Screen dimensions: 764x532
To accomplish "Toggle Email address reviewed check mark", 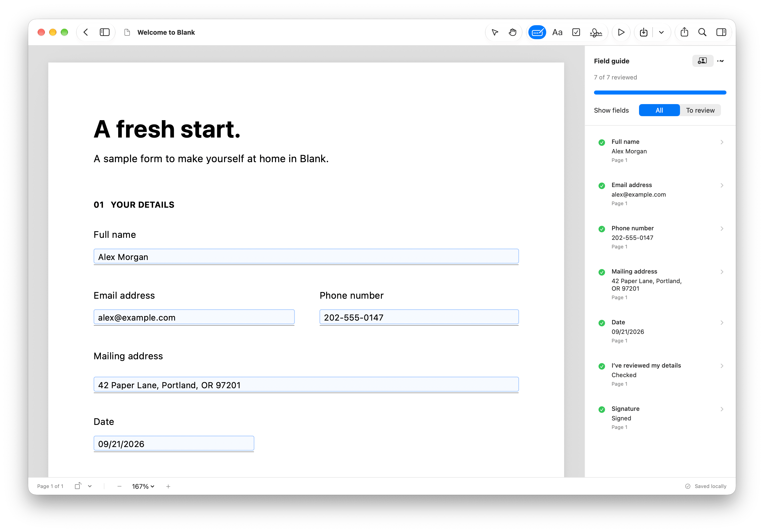I will coord(602,186).
